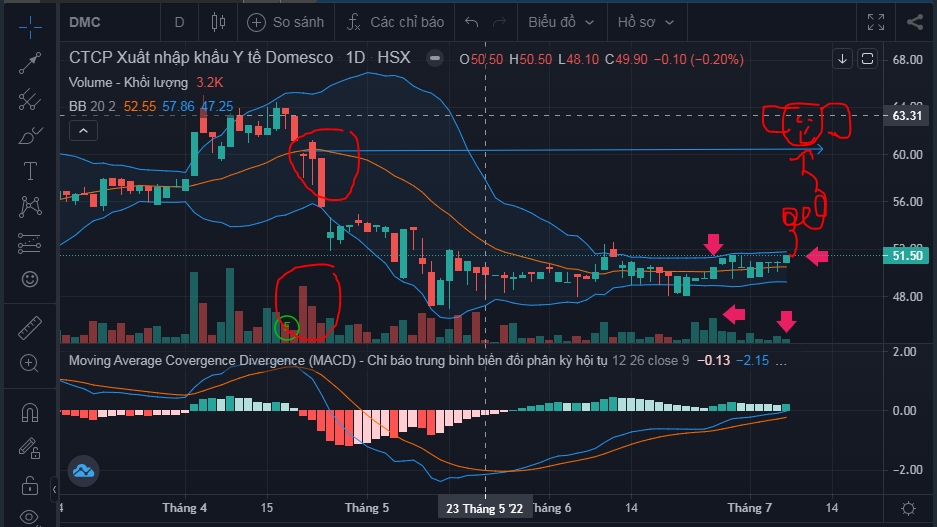The width and height of the screenshot is (937, 527).
Task: Activate the ruler measure tool
Action: pos(30,326)
